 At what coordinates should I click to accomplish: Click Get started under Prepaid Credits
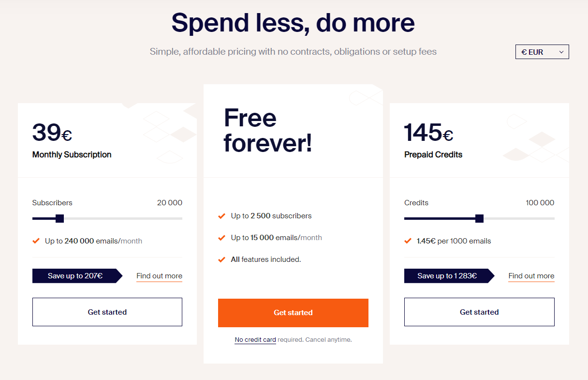point(479,312)
